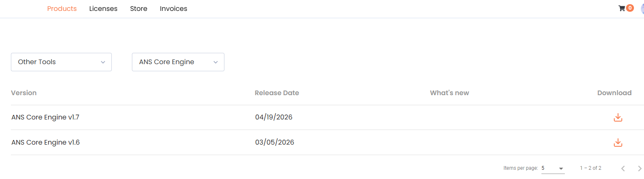Click the What's new column header
Image resolution: width=644 pixels, height=179 pixels.
coord(449,93)
